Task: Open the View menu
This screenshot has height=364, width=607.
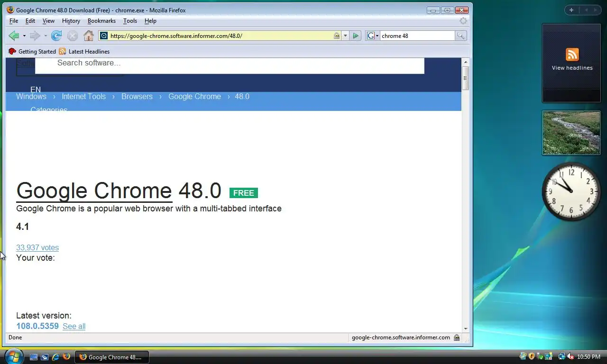Action: coord(48,21)
